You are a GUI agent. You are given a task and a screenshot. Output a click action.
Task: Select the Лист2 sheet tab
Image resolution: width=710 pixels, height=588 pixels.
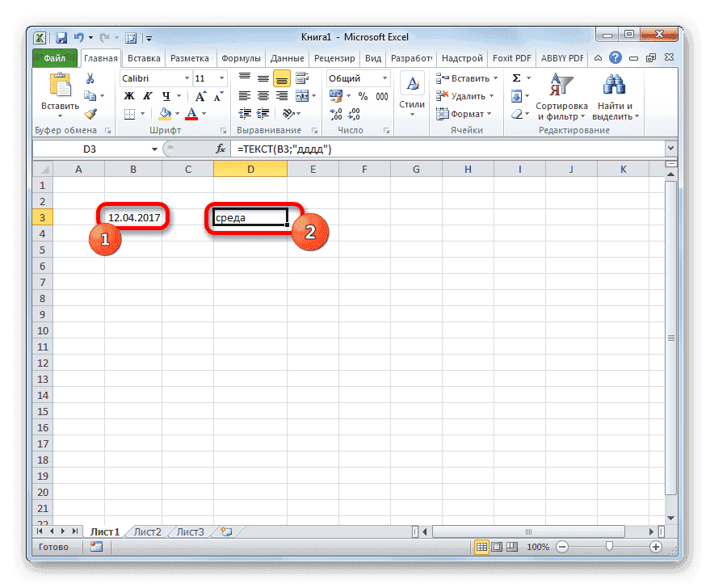(147, 531)
